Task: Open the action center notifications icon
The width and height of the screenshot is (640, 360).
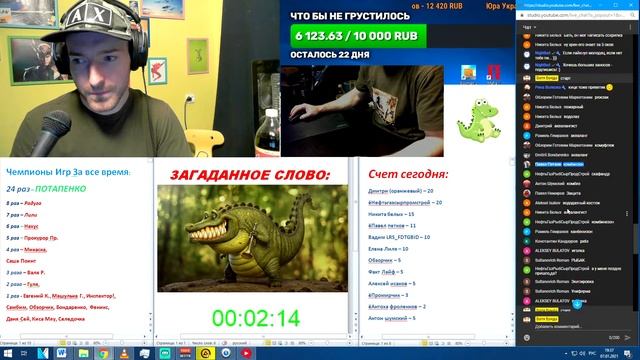Action: pos(627,353)
